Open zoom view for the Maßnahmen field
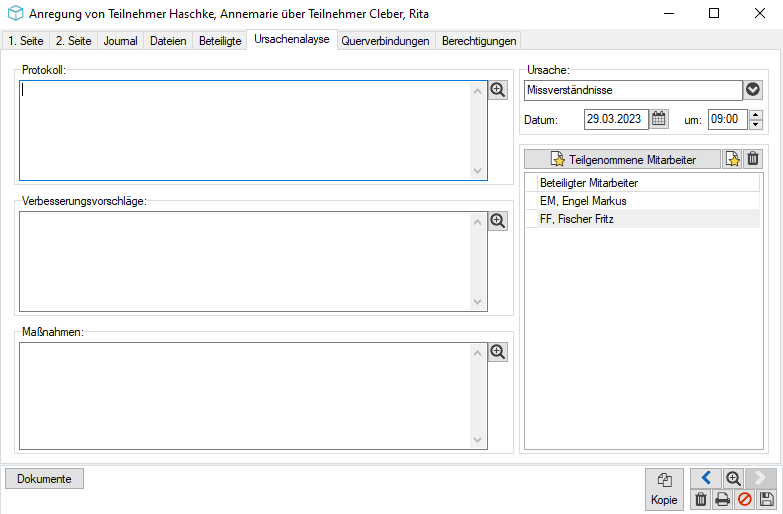This screenshot has width=783, height=514. click(497, 352)
